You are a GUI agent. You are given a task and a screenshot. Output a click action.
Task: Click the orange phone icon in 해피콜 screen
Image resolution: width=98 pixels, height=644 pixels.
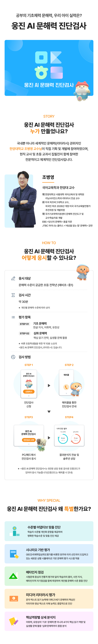(x=66, y=387)
